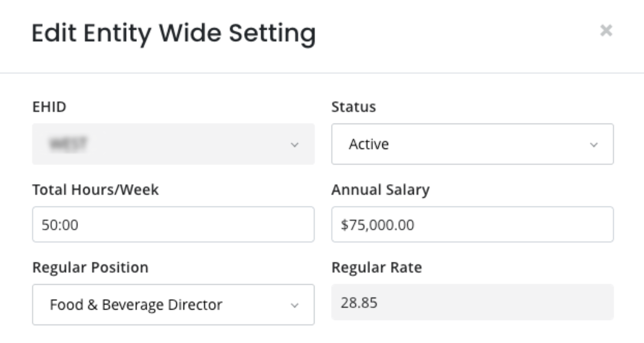
Task: Click the $75,000.00 salary value
Action: point(377,225)
